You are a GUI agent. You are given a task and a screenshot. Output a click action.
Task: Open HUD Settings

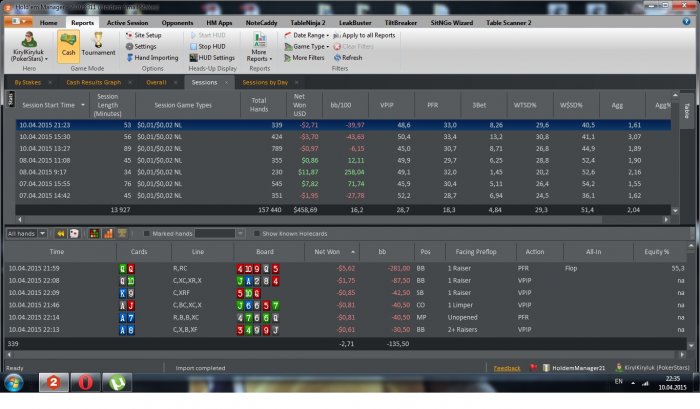pyautogui.click(x=212, y=58)
